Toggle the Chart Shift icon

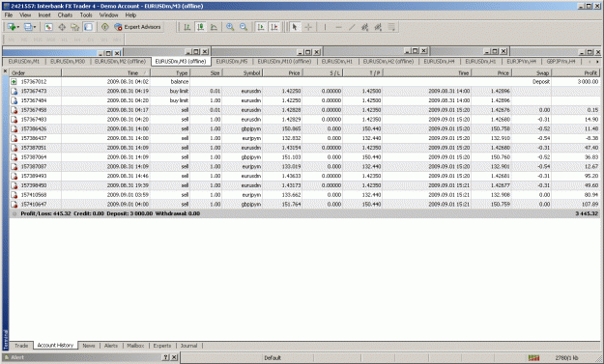274,27
